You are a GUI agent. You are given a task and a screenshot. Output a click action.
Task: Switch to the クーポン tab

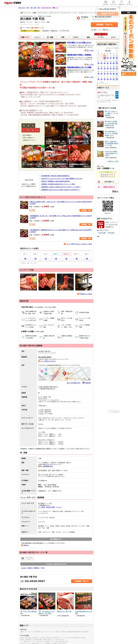[x=101, y=37]
